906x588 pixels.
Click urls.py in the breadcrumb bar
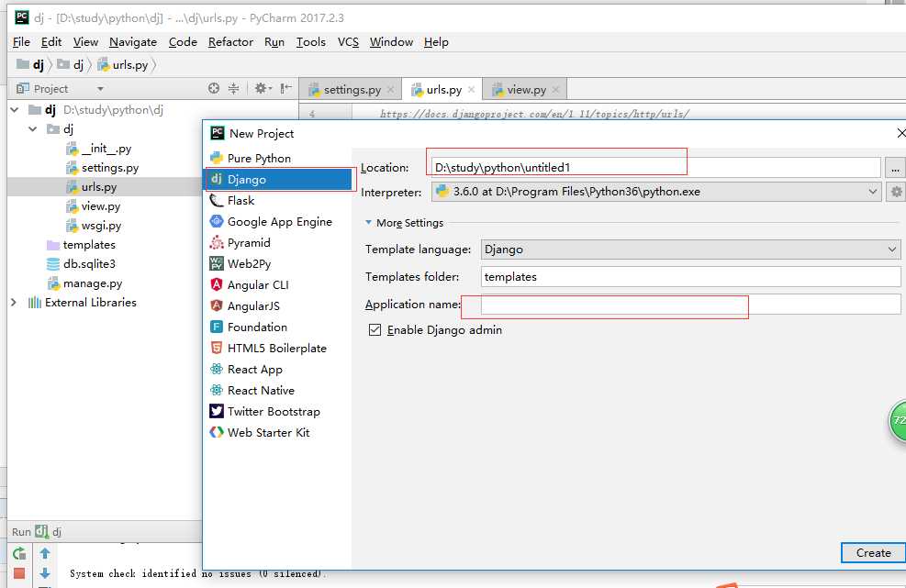point(124,65)
